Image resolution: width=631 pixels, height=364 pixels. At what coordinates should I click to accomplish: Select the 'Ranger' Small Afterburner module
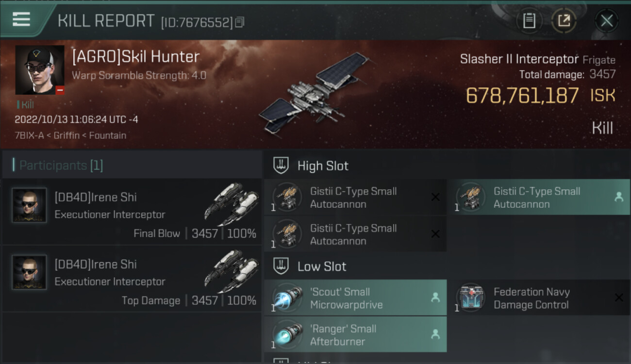[x=355, y=334]
